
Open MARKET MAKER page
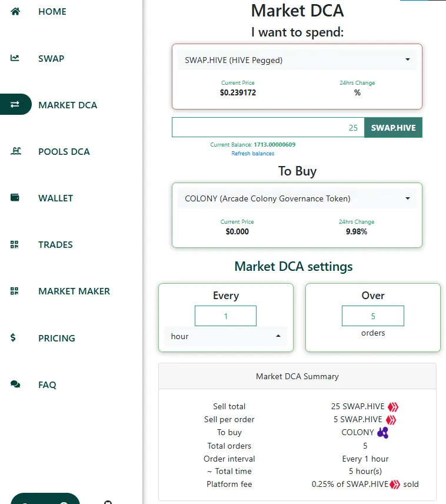tap(74, 291)
